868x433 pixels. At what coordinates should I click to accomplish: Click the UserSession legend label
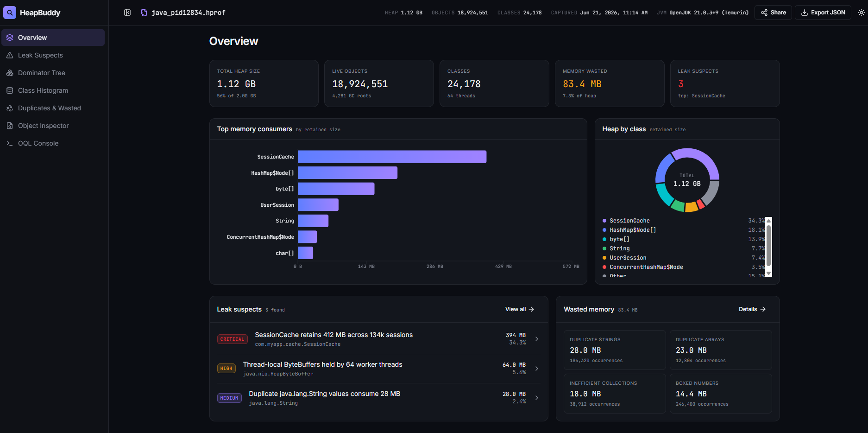(x=628, y=258)
